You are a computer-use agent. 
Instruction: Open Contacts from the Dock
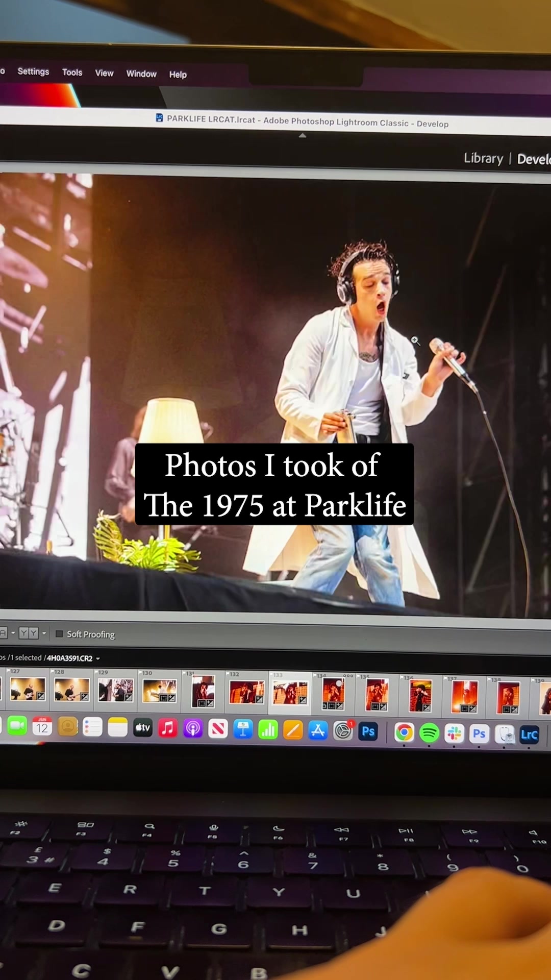point(67,727)
